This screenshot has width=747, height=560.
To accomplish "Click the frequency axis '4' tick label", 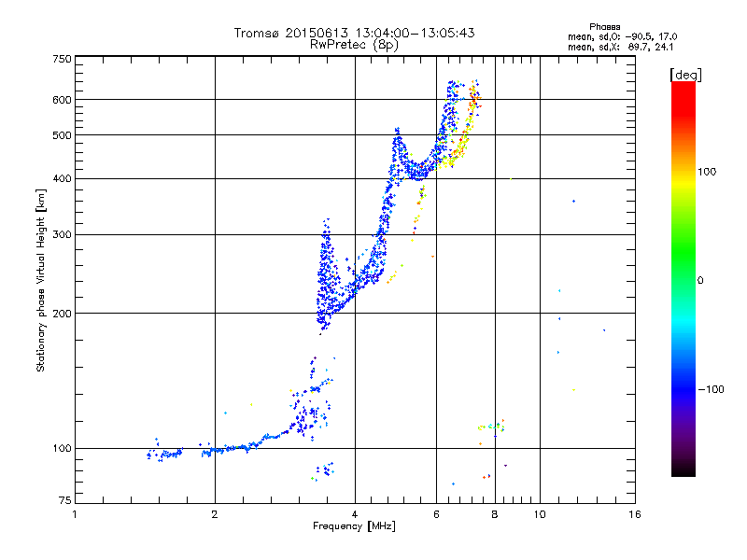I will (x=355, y=514).
